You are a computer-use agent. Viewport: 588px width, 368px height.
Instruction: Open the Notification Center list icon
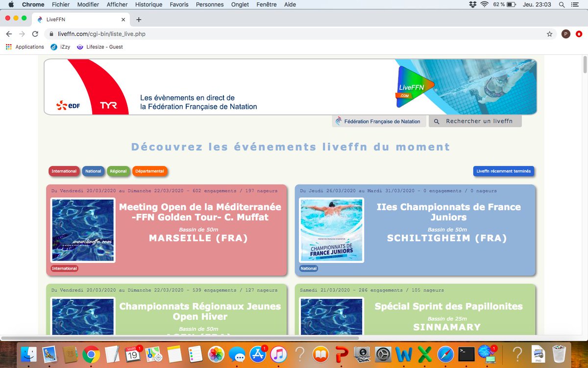576,4
